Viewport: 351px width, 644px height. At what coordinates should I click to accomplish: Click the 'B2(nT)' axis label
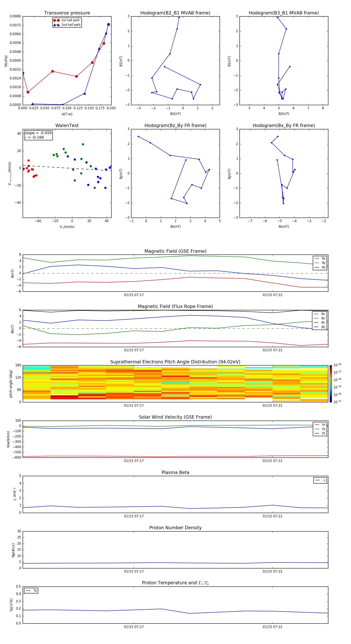(x=175, y=114)
